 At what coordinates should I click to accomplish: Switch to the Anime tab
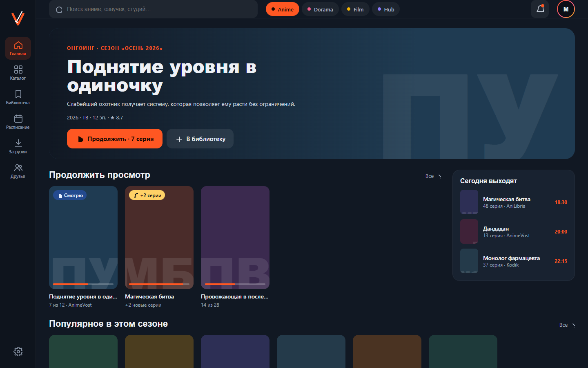coord(283,9)
